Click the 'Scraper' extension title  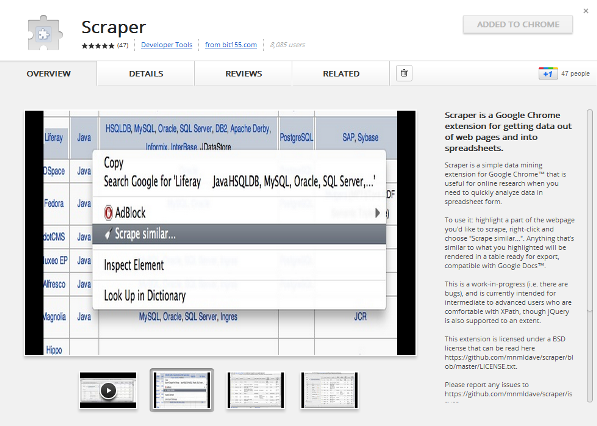coord(113,27)
